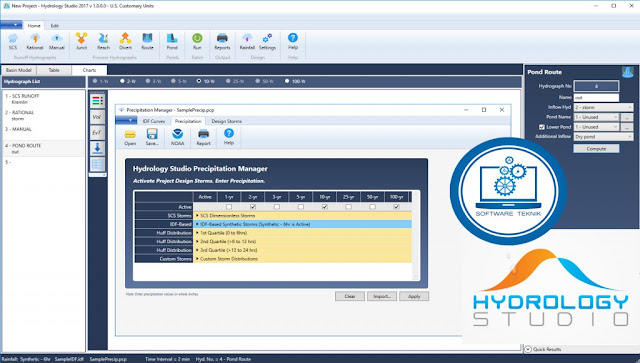Click the Route ribbon icon
The height and width of the screenshot is (363, 640).
[x=147, y=42]
